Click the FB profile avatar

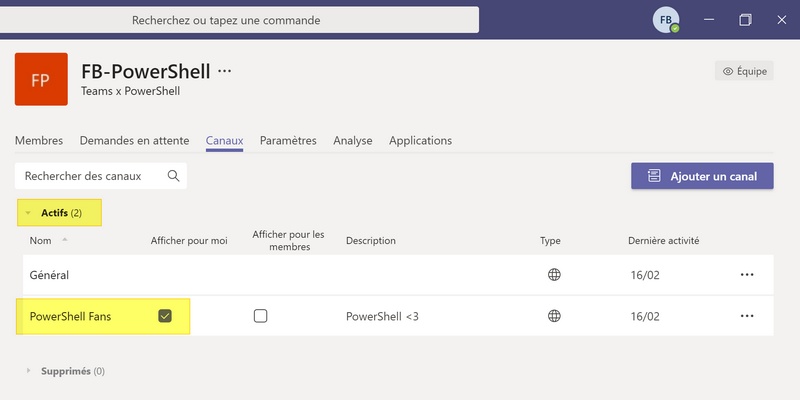click(666, 20)
